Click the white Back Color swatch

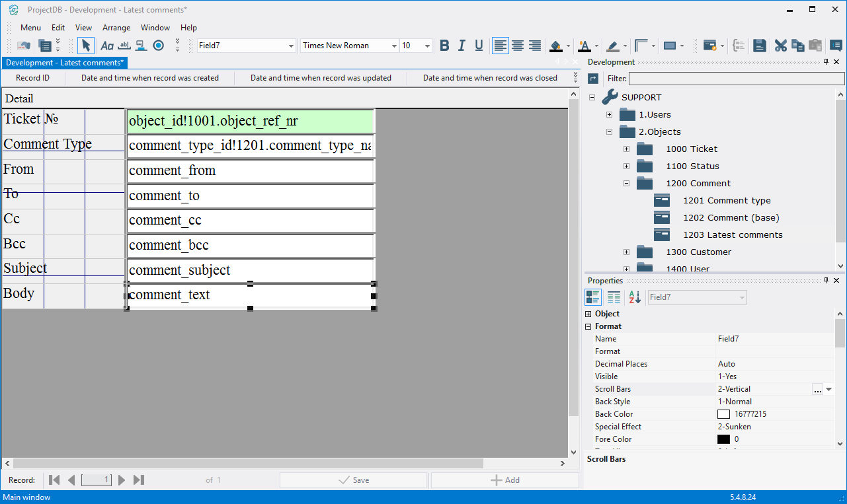[x=723, y=414]
